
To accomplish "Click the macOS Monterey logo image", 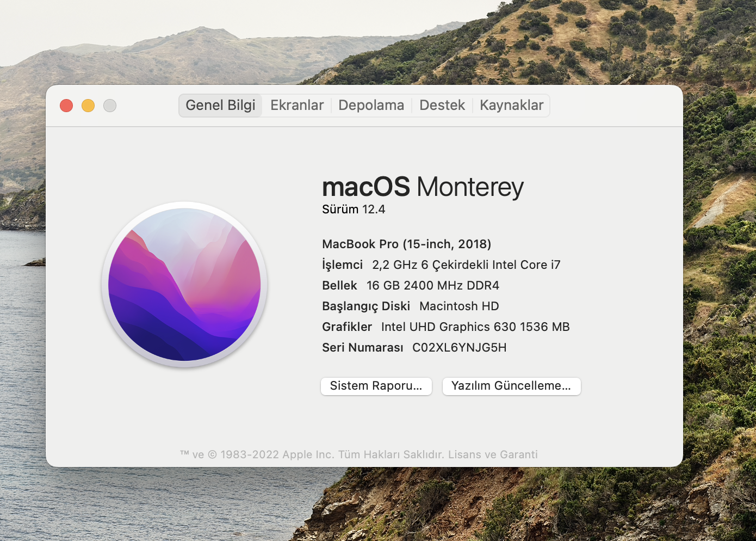I will tap(184, 284).
